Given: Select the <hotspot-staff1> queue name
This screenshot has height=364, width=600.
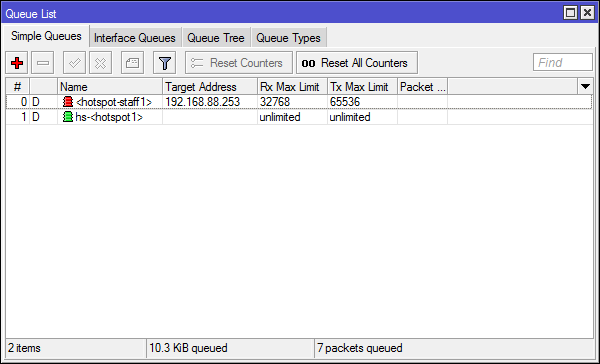Looking at the screenshot, I should tap(114, 102).
